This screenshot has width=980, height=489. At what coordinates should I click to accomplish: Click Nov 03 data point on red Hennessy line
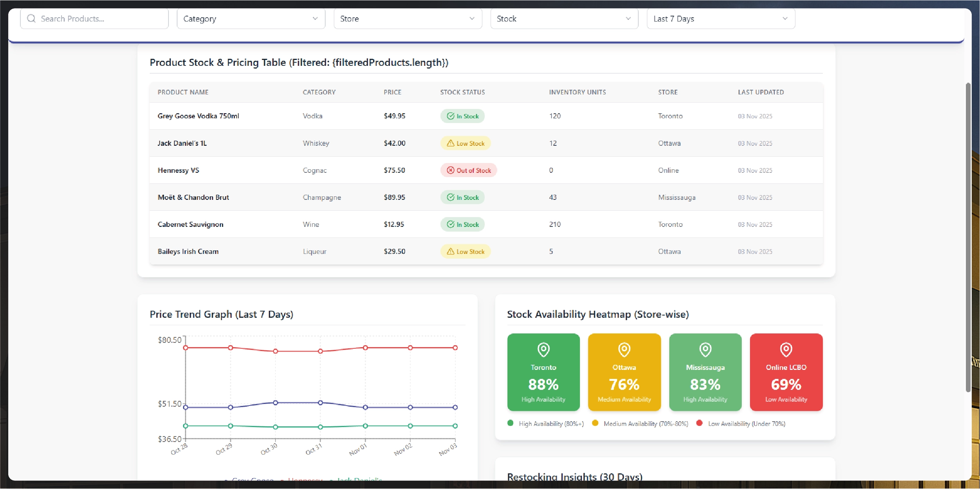pos(455,348)
